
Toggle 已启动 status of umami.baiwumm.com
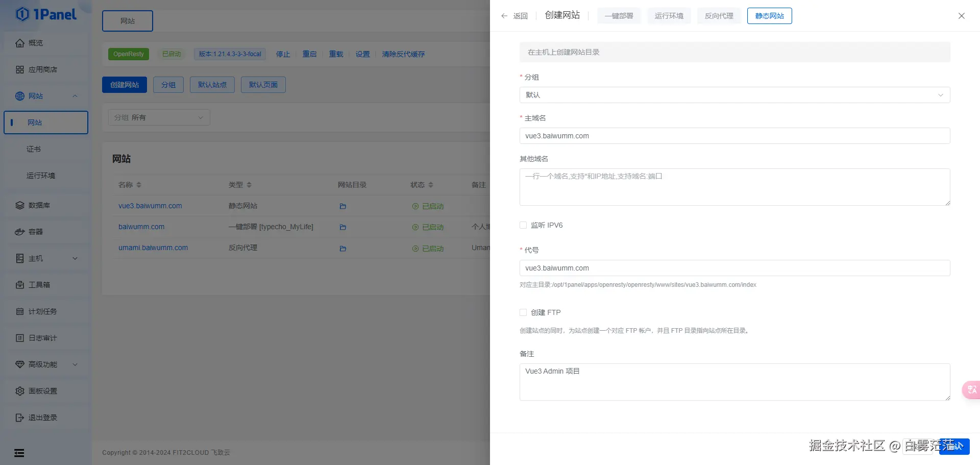[428, 249]
